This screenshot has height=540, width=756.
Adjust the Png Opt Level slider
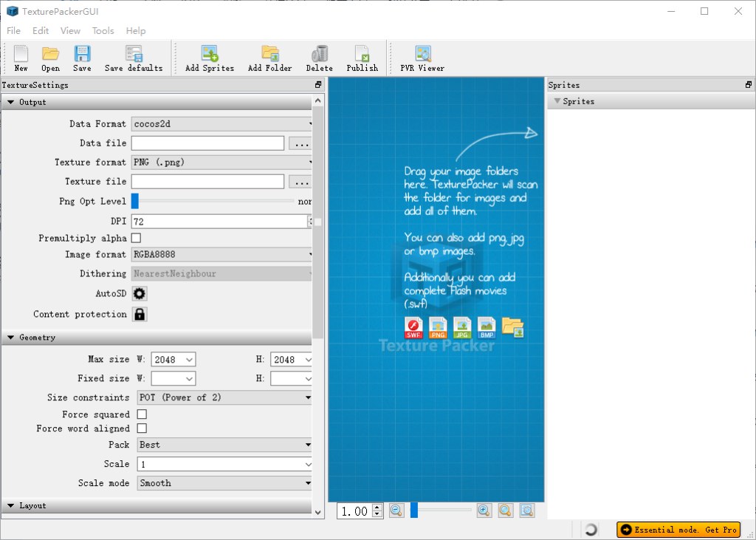(135, 201)
